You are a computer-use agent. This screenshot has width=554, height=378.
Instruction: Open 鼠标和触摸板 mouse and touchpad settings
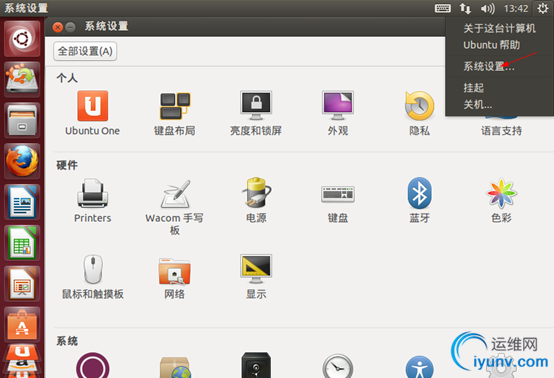pyautogui.click(x=93, y=277)
